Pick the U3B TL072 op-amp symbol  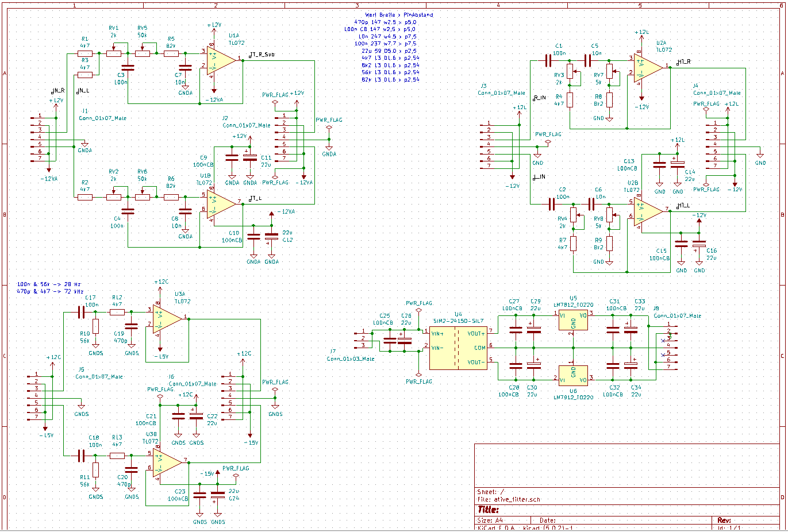[x=168, y=462]
